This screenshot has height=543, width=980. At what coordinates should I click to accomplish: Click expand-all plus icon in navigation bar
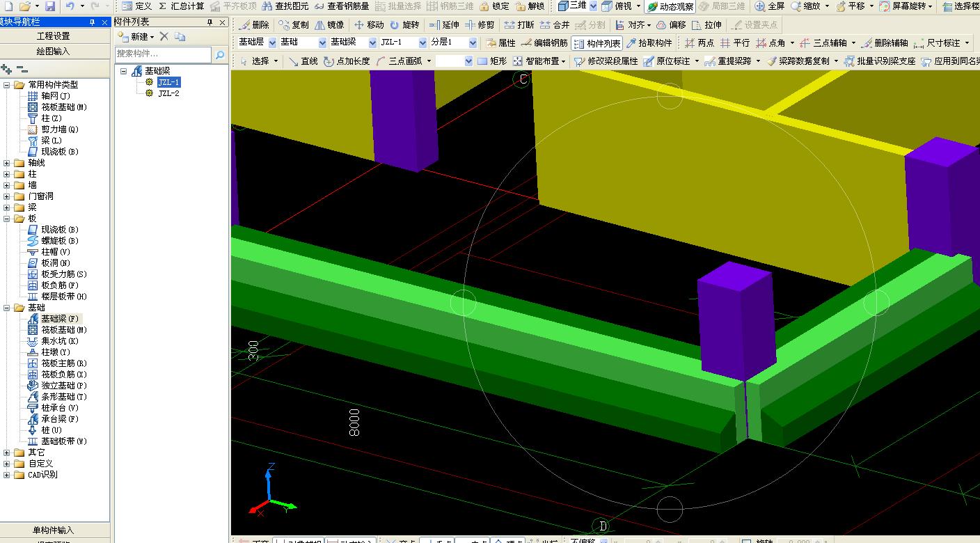pos(7,69)
